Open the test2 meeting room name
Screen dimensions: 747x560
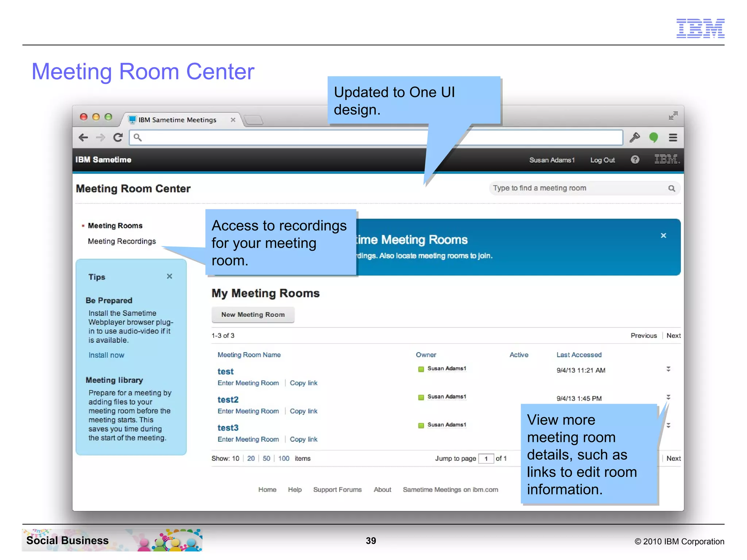point(228,400)
